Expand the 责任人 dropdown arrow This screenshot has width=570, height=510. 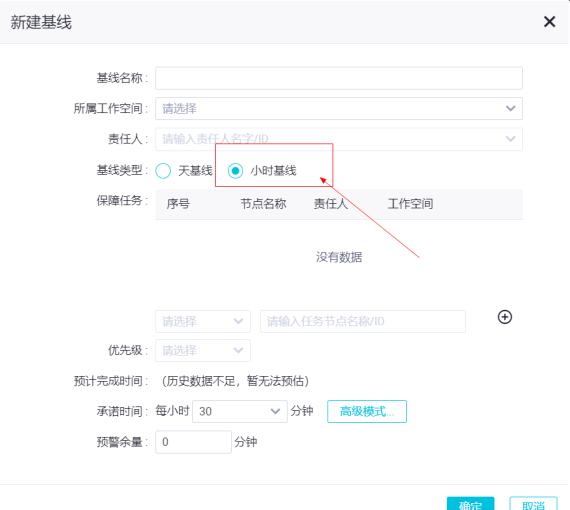pos(510,139)
